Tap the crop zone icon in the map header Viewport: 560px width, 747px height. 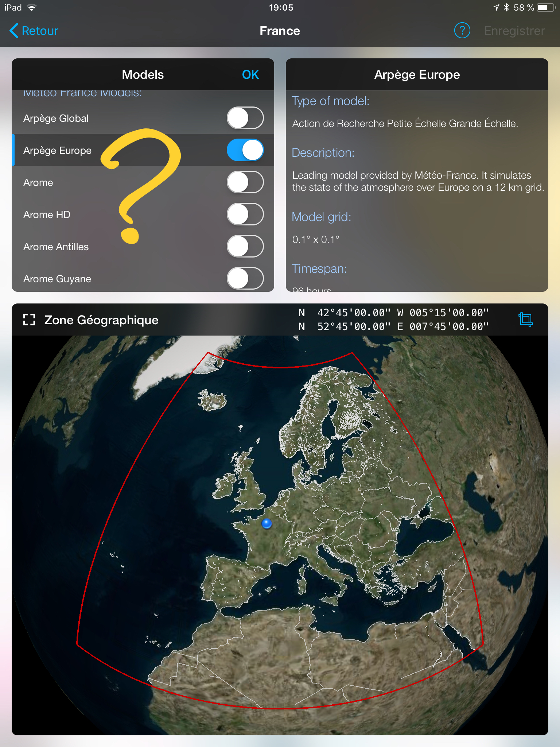coord(525,320)
